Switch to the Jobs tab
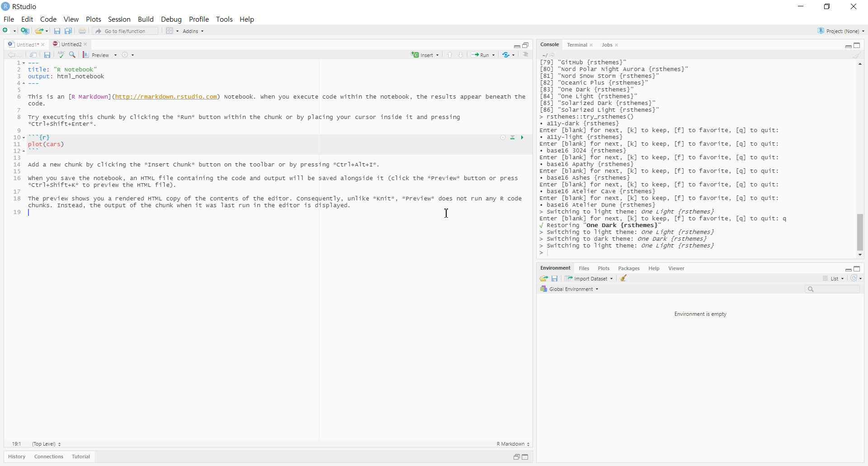This screenshot has height=466, width=868. click(607, 45)
